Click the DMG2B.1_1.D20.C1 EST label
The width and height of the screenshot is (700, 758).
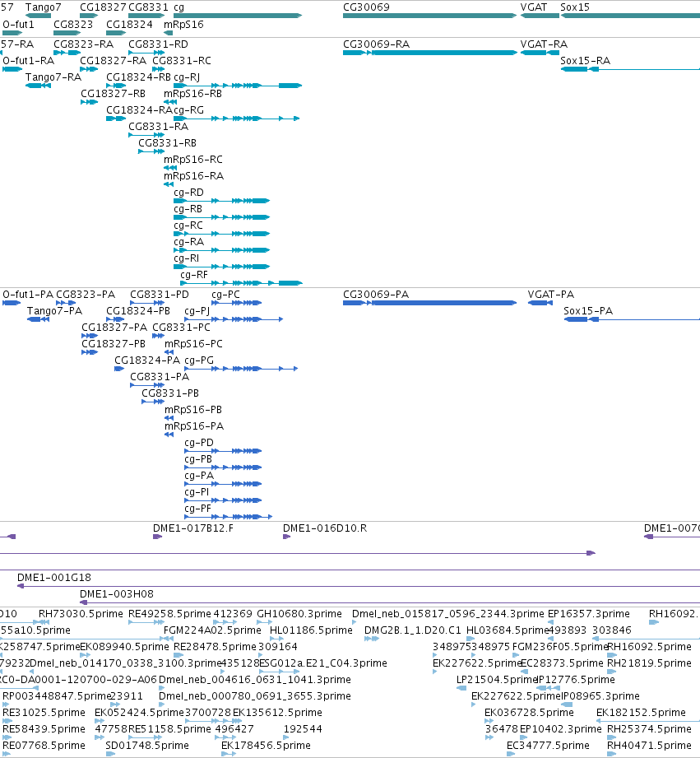(413, 630)
